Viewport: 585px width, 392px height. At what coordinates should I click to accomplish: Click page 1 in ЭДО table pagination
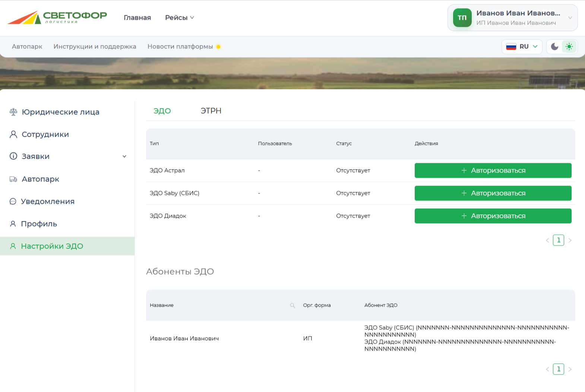559,240
